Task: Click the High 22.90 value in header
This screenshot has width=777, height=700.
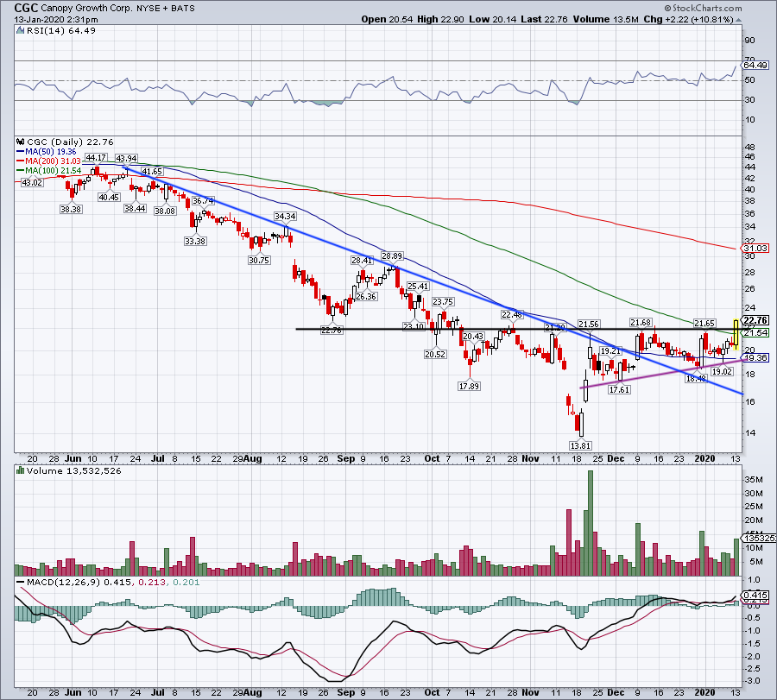Action: coord(440,19)
